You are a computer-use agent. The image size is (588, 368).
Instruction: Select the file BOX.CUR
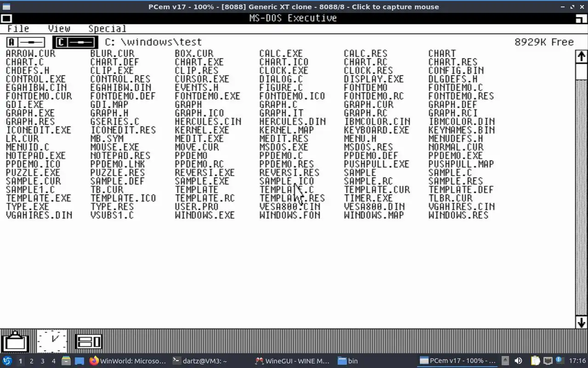(194, 53)
